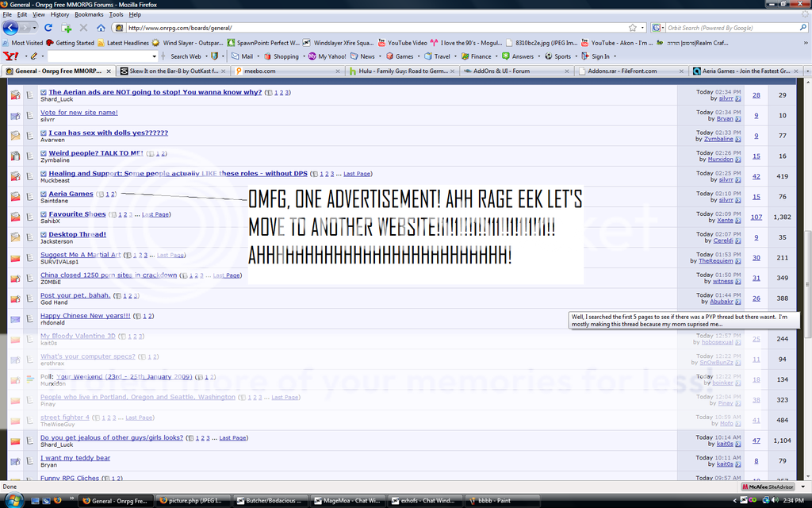The width and height of the screenshot is (812, 508).
Task: Open 'Post your pet, bahah.' thread link
Action: pyautogui.click(x=75, y=295)
